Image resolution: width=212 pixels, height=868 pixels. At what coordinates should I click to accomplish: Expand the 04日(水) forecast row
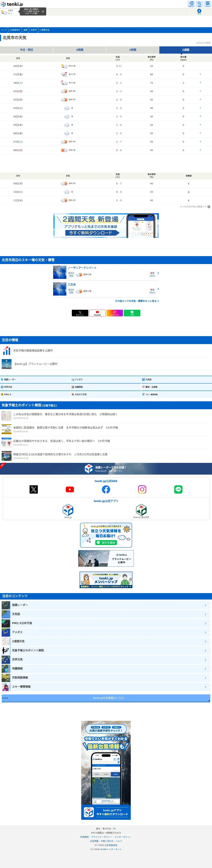click(x=200, y=116)
